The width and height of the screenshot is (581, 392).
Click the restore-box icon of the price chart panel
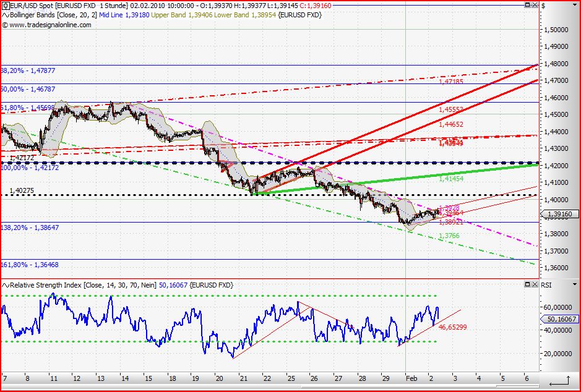tap(528, 6)
